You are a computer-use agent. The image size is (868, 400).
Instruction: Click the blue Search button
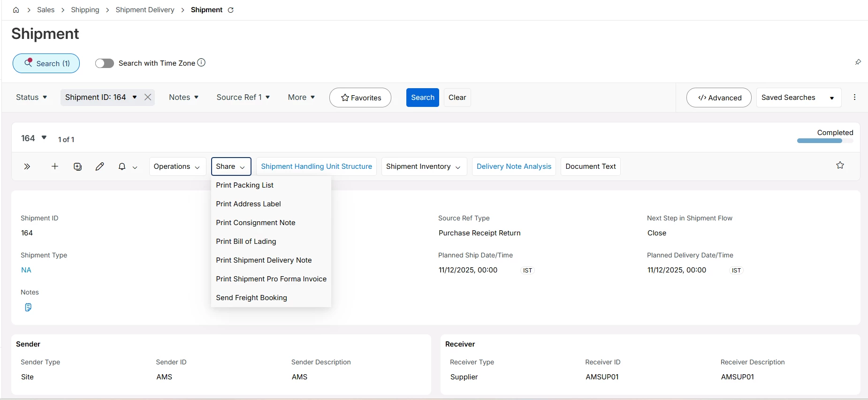422,98
